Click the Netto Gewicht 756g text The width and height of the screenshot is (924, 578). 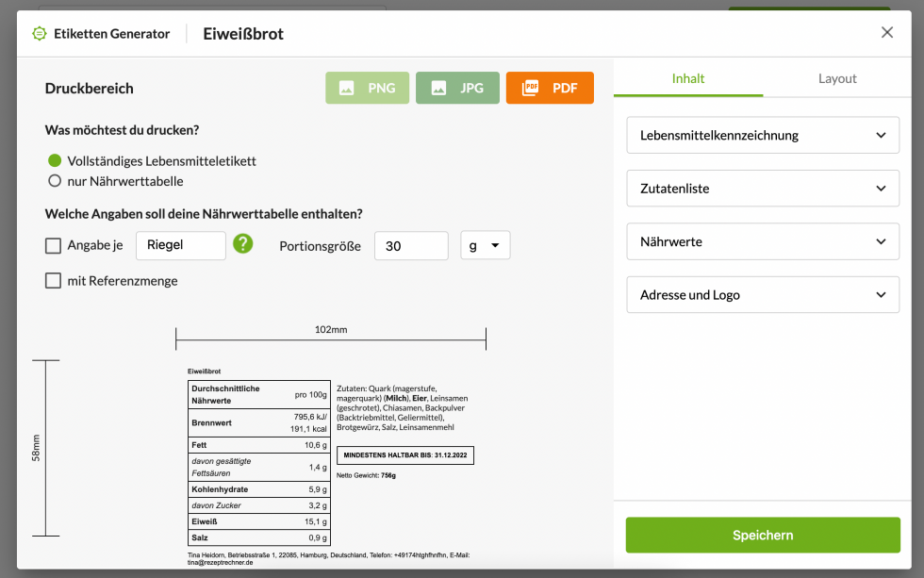366,475
